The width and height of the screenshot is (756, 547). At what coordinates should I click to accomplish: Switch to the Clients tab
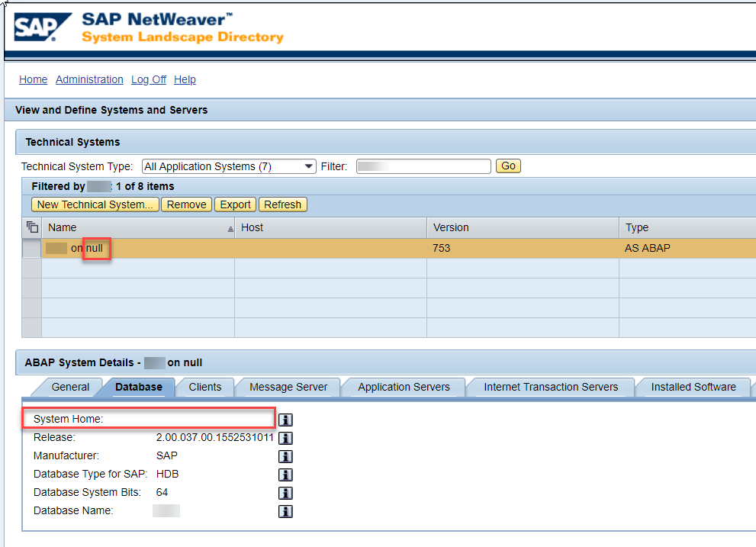point(205,387)
